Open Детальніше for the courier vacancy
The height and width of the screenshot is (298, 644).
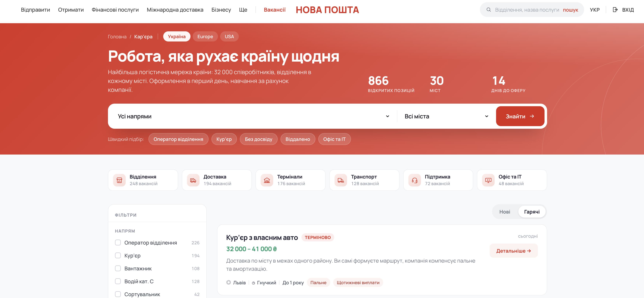click(x=514, y=251)
